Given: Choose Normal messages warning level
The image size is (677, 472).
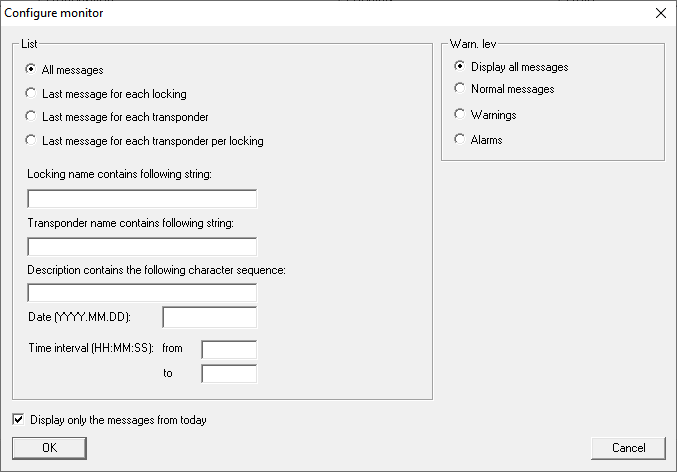Looking at the screenshot, I should pos(460,90).
